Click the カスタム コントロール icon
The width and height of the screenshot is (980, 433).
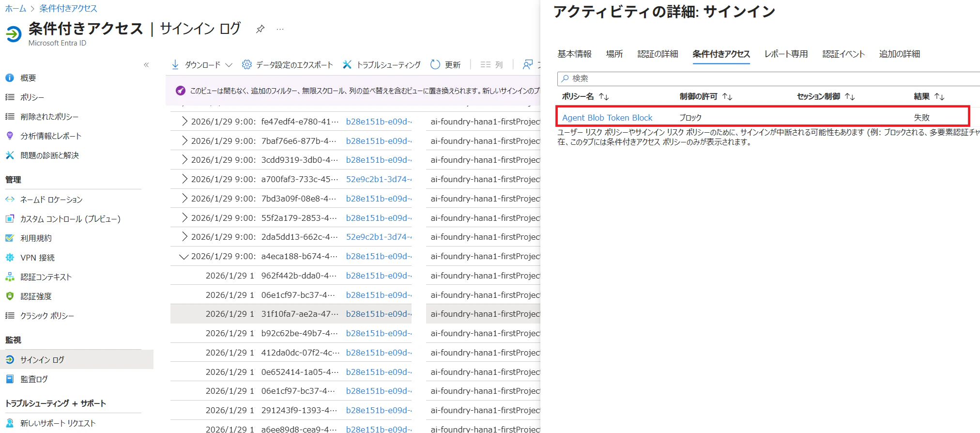(10, 218)
